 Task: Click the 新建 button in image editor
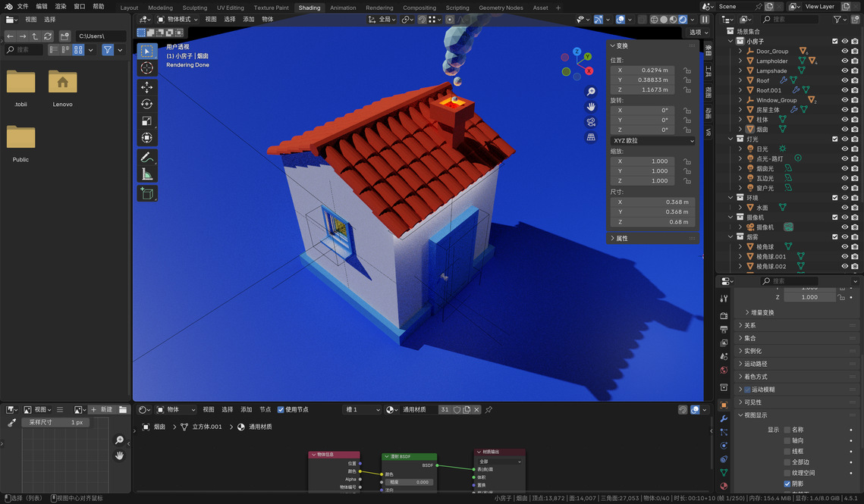tap(102, 409)
